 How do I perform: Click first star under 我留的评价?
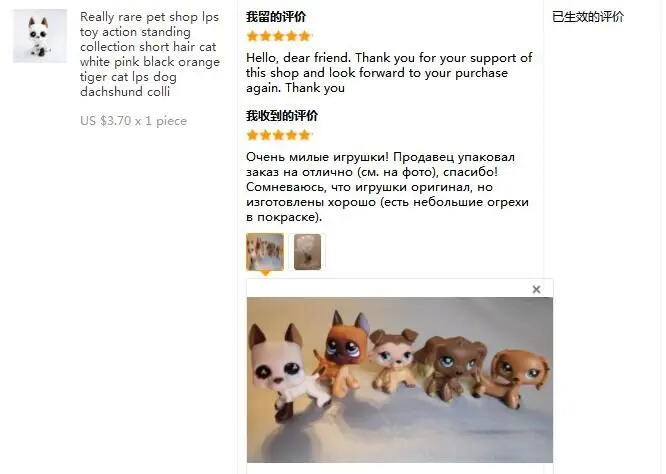click(x=252, y=36)
